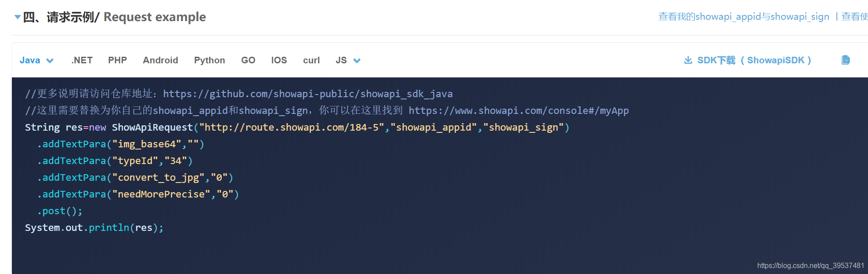Open the JS tab dropdown chevron

pos(357,61)
